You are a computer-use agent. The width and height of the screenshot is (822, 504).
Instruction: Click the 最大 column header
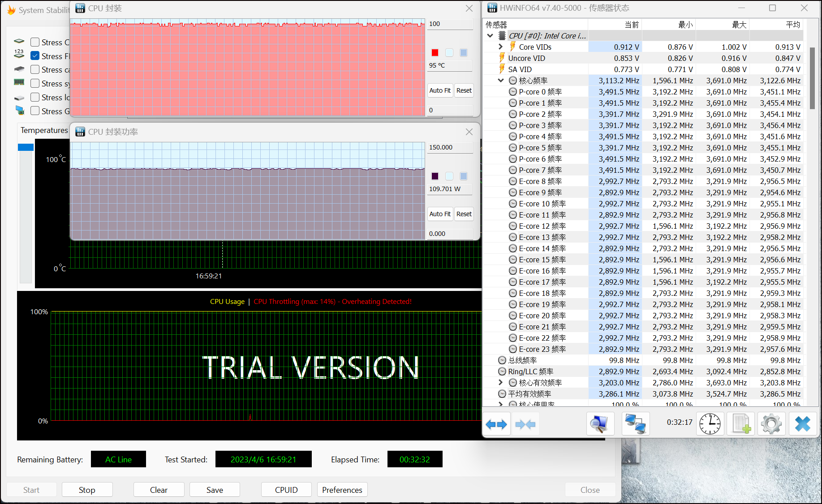pos(739,25)
